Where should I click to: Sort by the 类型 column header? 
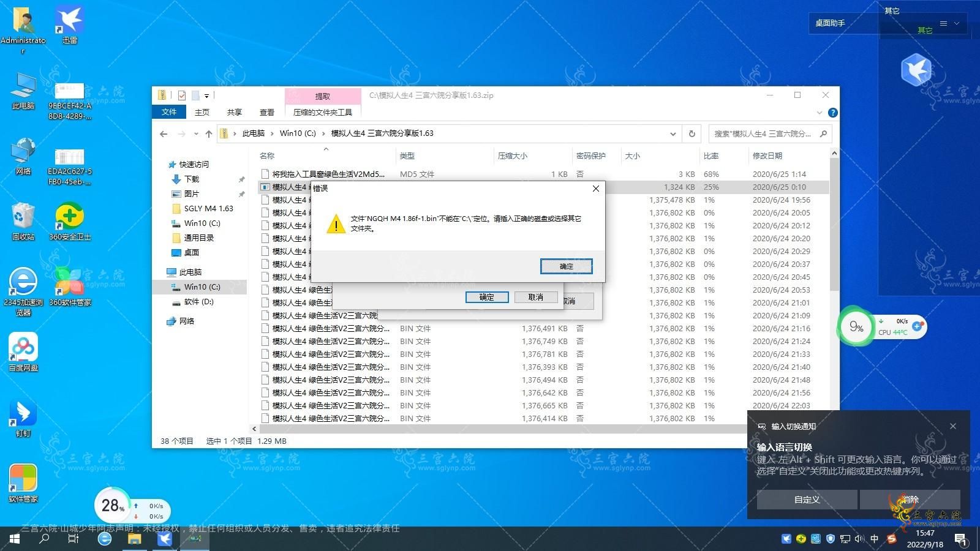click(x=407, y=156)
